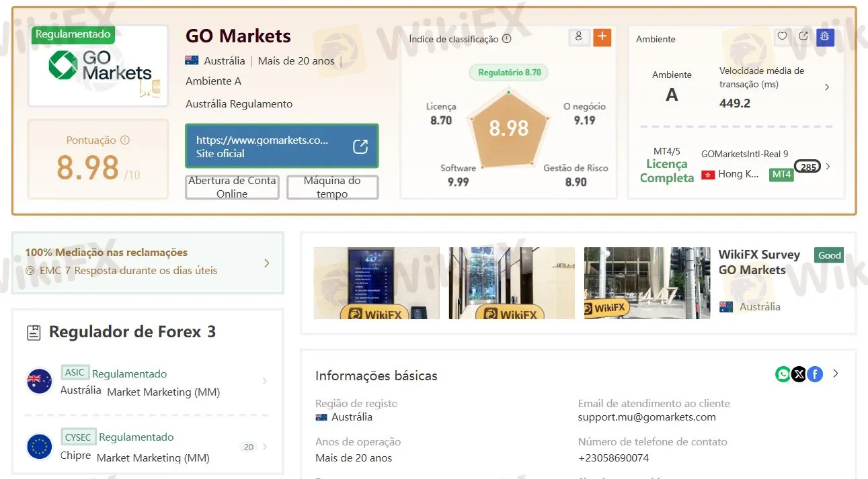This screenshot has height=479, width=868.
Task: Click the Good survey badge
Action: [x=829, y=255]
